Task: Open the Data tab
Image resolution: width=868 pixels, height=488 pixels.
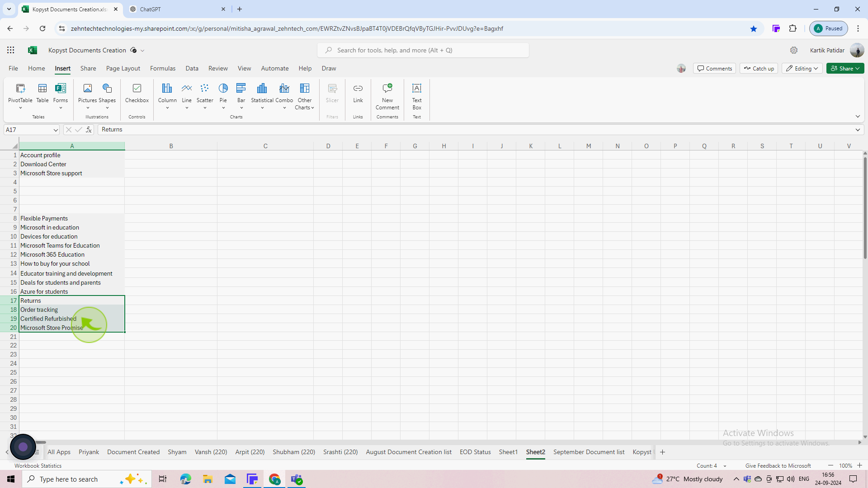Action: [x=192, y=68]
